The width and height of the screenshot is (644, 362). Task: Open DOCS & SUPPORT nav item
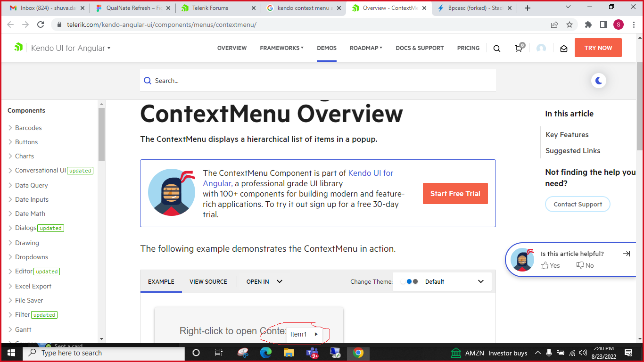pyautogui.click(x=420, y=48)
